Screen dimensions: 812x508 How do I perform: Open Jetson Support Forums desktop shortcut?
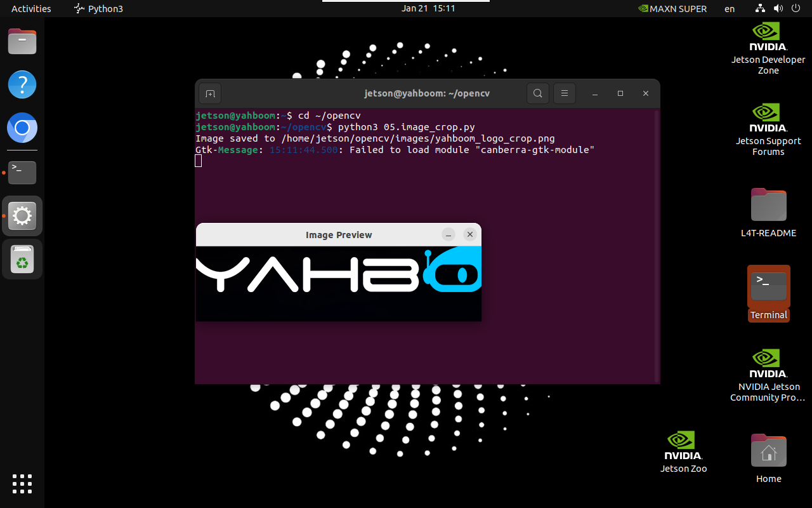pyautogui.click(x=768, y=130)
